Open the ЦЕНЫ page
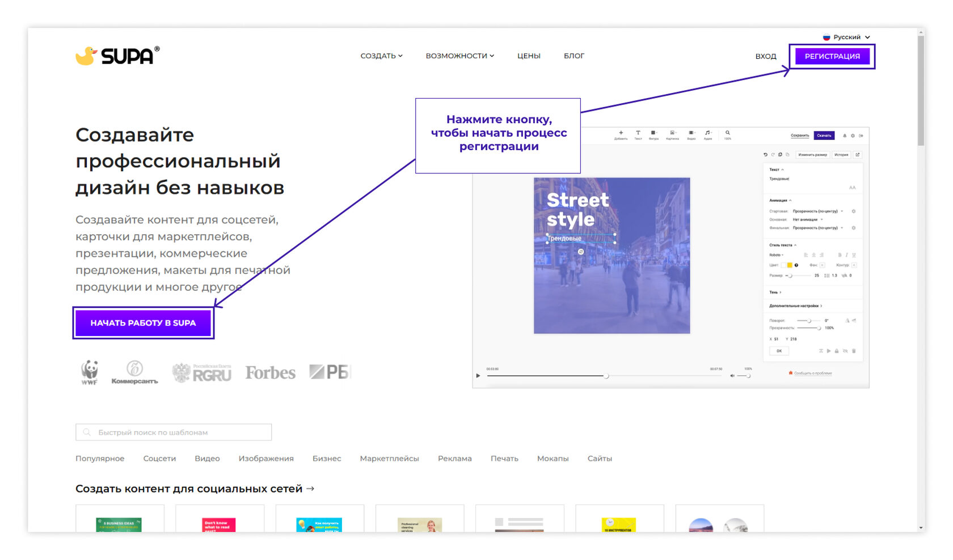 click(x=529, y=56)
